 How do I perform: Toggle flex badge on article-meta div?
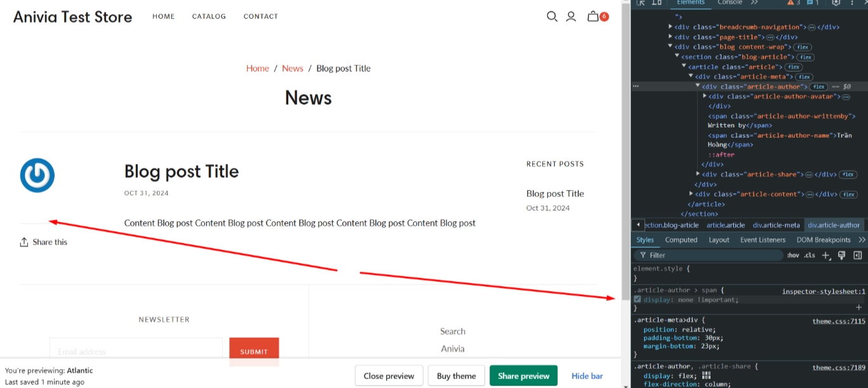pyautogui.click(x=805, y=77)
